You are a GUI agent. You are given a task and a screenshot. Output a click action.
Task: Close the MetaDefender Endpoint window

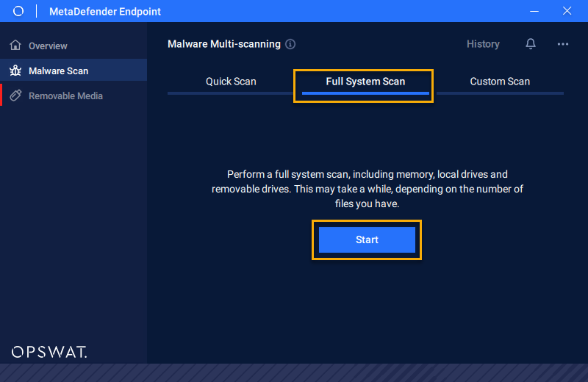(567, 11)
